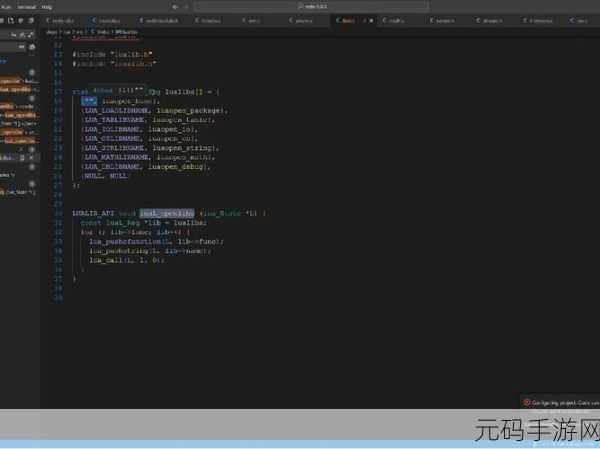Click the lua_pushcfunction call line
Screen dimensions: 600x449
pyautogui.click(x=156, y=242)
